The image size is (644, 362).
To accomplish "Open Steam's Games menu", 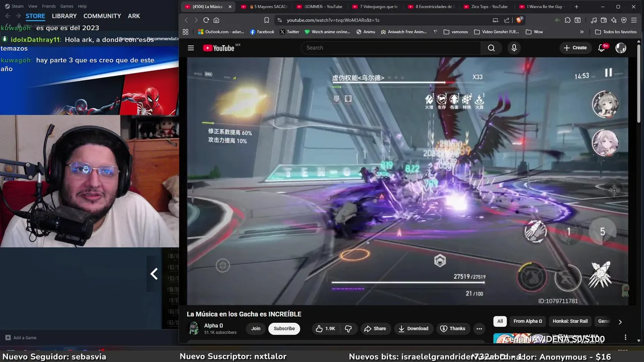I will 66,6.
